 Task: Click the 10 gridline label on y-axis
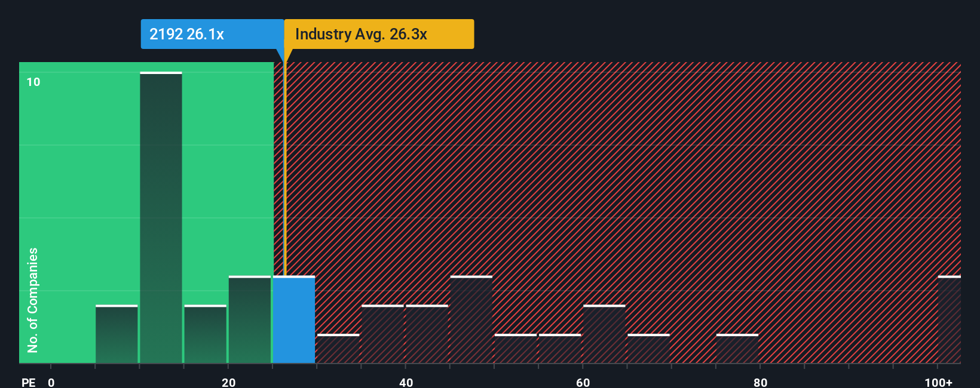coord(33,82)
